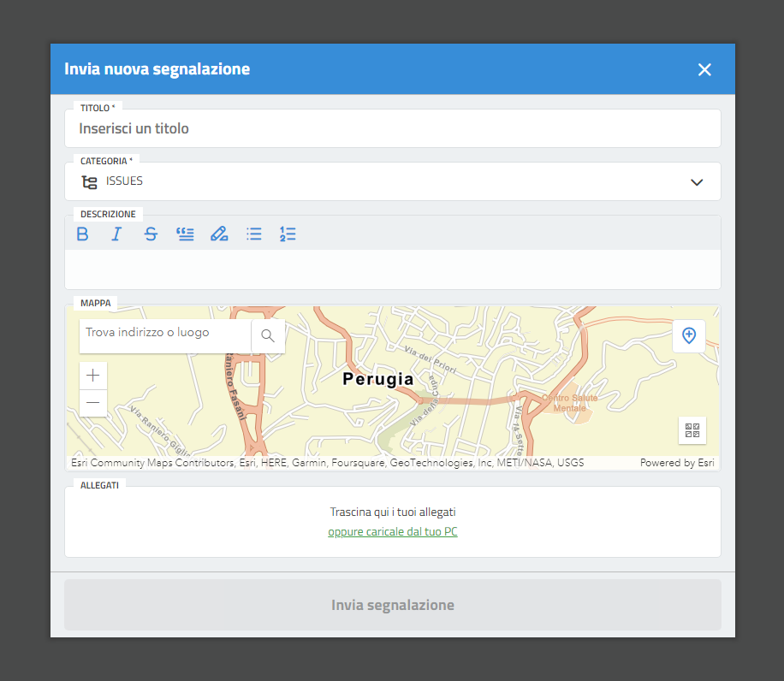Click the locate position pin icon on the map
The image size is (784, 681).
[689, 336]
